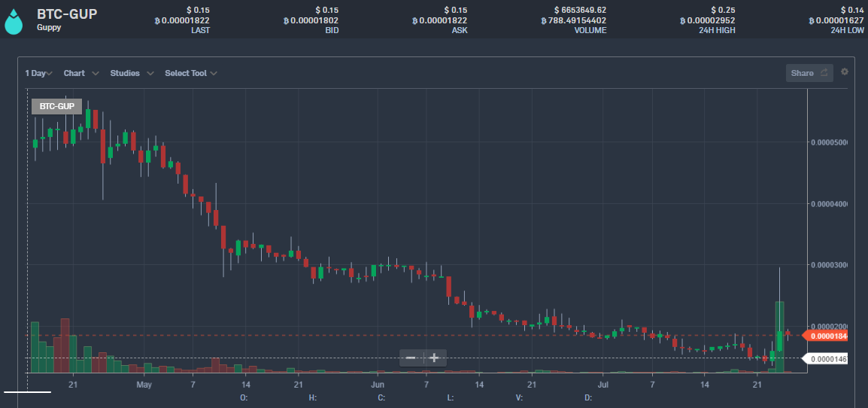Zoom out the chart with minus button
The image size is (868, 408).
411,358
